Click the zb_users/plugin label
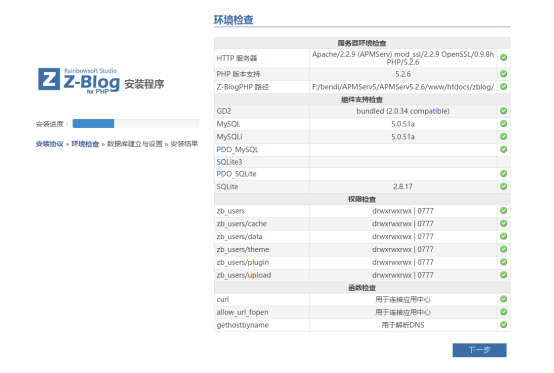This screenshot has width=554, height=373. pos(243,262)
